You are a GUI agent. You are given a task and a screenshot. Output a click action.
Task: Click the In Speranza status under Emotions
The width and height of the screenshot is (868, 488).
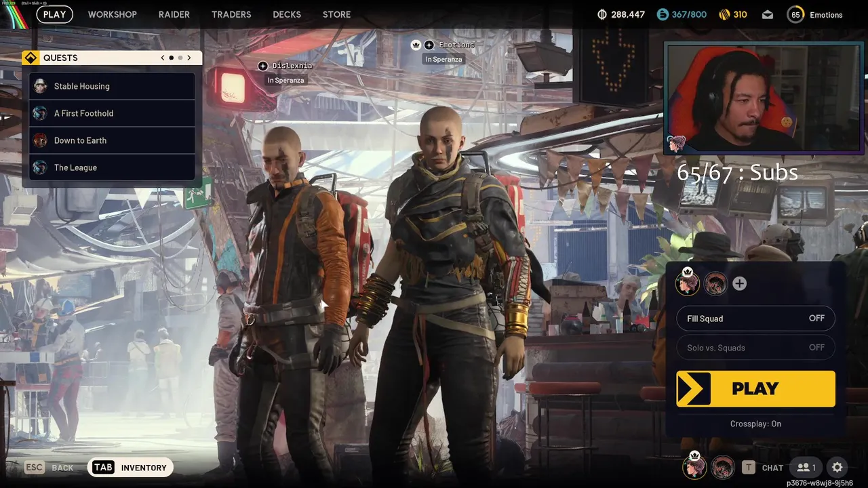(443, 59)
